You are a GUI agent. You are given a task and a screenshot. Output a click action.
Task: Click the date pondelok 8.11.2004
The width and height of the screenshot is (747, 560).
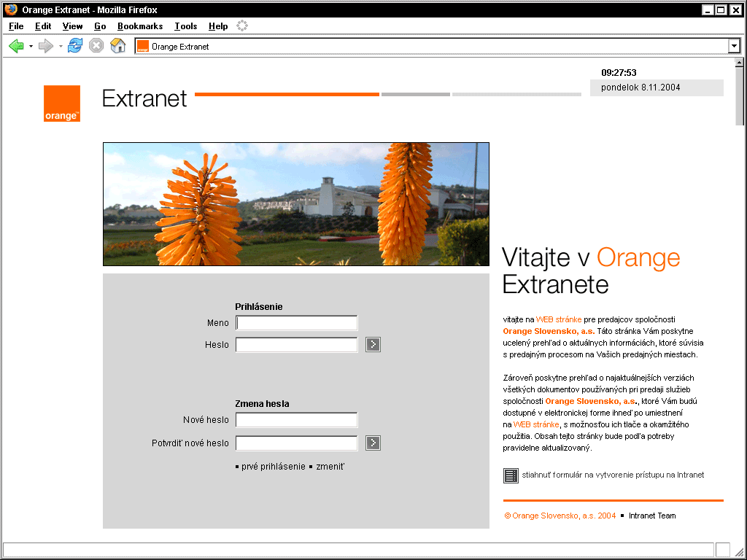point(640,87)
